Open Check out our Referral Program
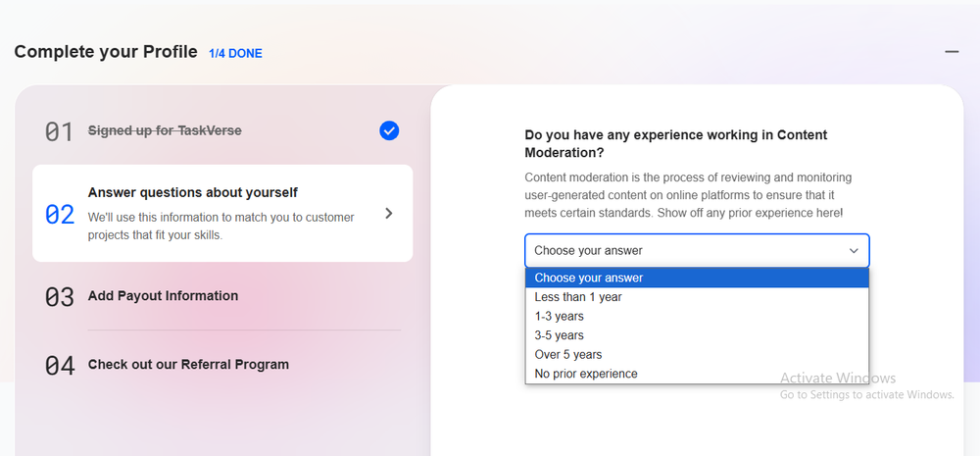 188,365
